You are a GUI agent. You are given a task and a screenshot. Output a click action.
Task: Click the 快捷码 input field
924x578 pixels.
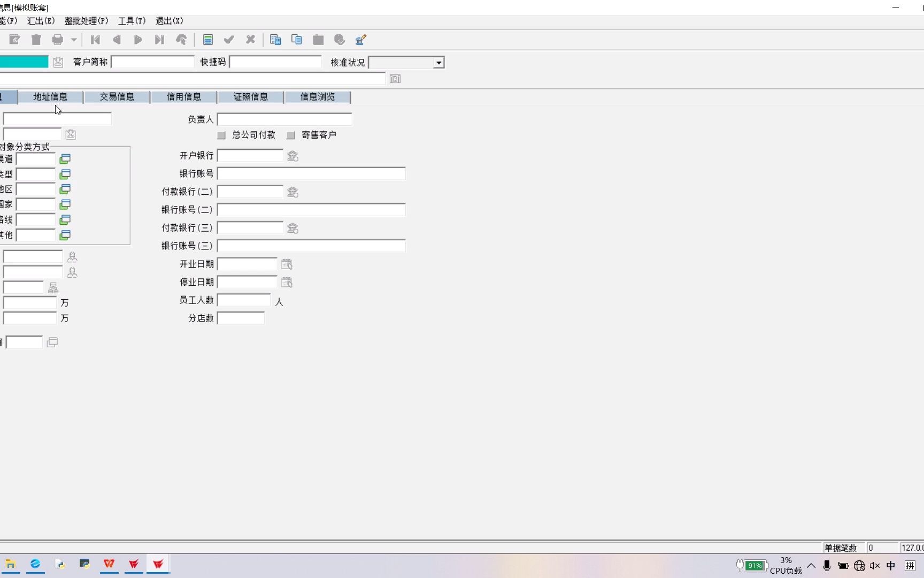[275, 62]
